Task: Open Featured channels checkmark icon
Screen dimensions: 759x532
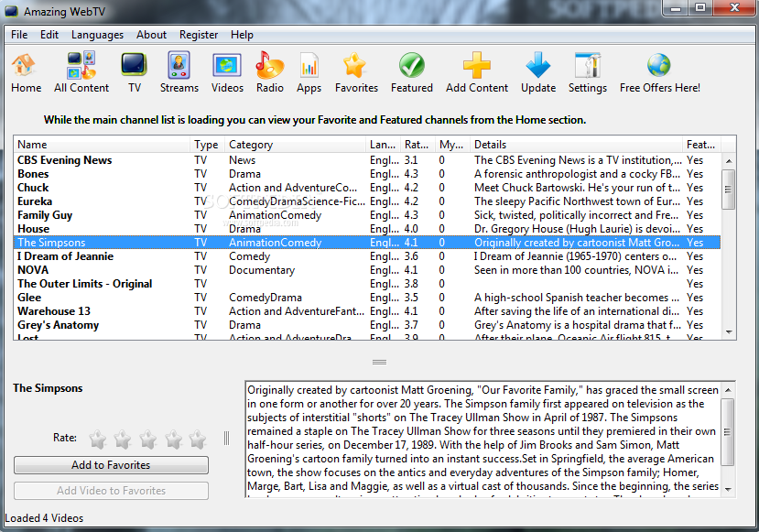Action: point(412,65)
